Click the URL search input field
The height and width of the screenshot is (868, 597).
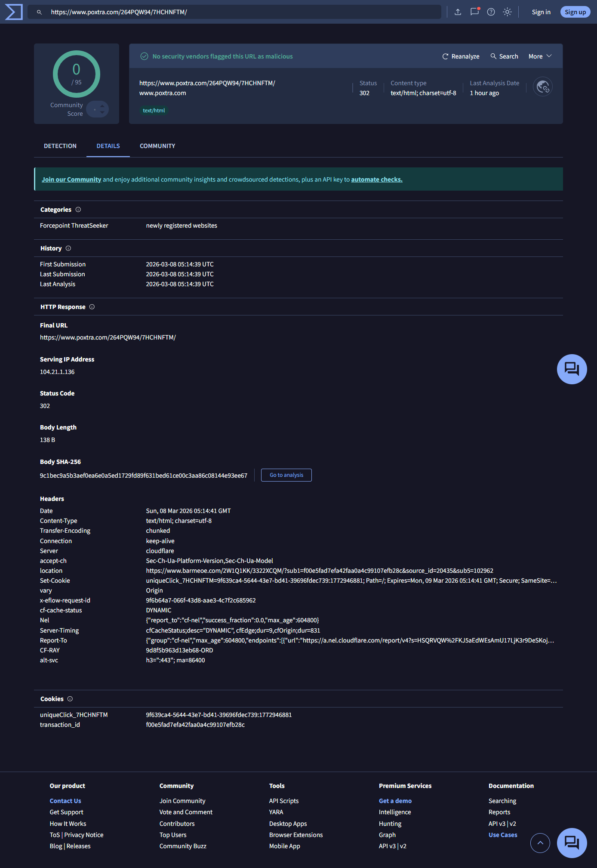pos(234,12)
